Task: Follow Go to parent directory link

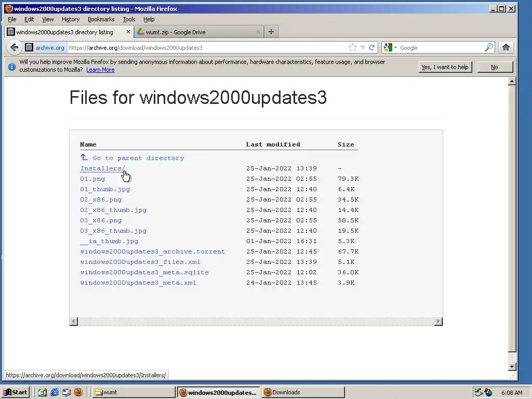Action: [x=138, y=158]
